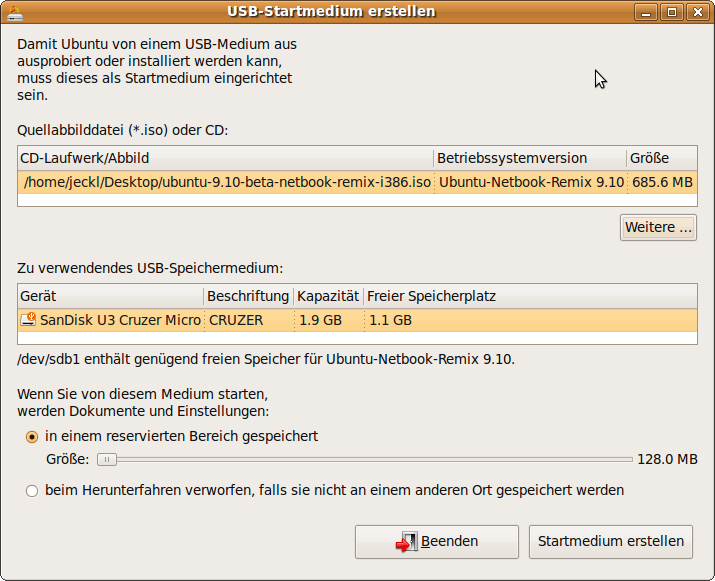The width and height of the screenshot is (715, 581).
Task: Click the 'Gerät' column header
Action: [x=110, y=296]
